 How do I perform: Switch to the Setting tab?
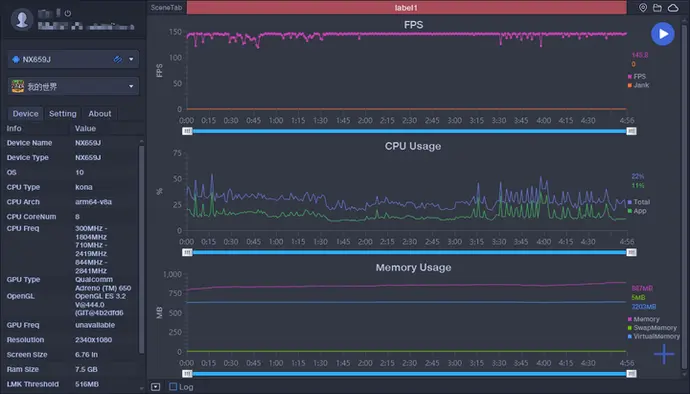[62, 114]
